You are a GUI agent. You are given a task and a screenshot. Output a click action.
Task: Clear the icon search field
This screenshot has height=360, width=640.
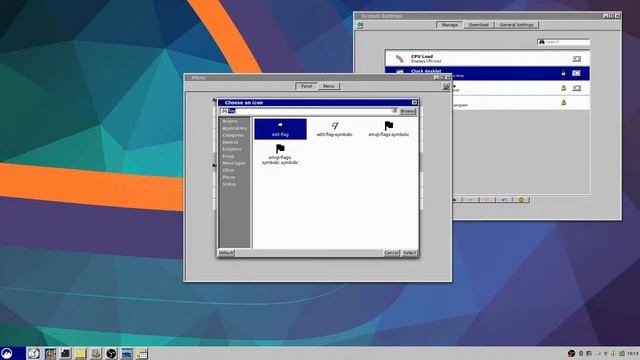point(394,111)
